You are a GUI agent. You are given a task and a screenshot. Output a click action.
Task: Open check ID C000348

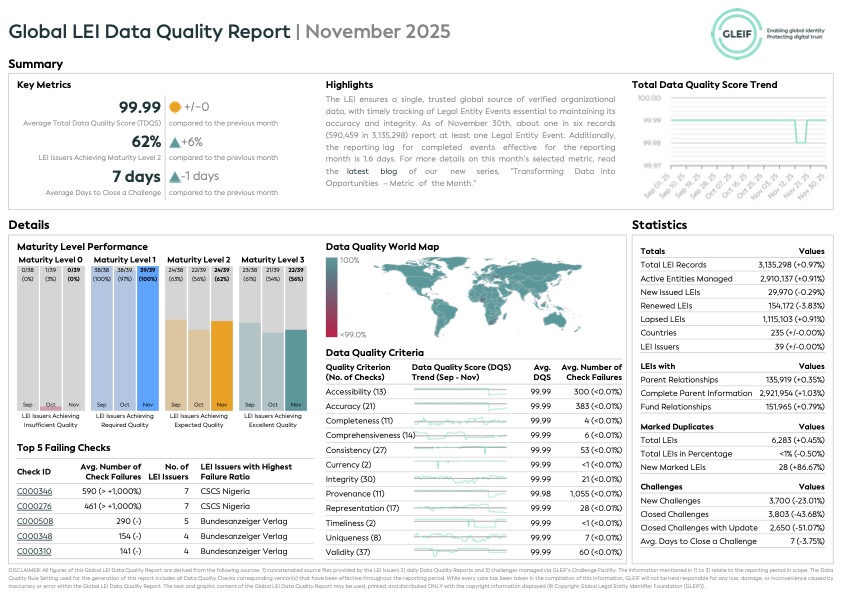33,536
